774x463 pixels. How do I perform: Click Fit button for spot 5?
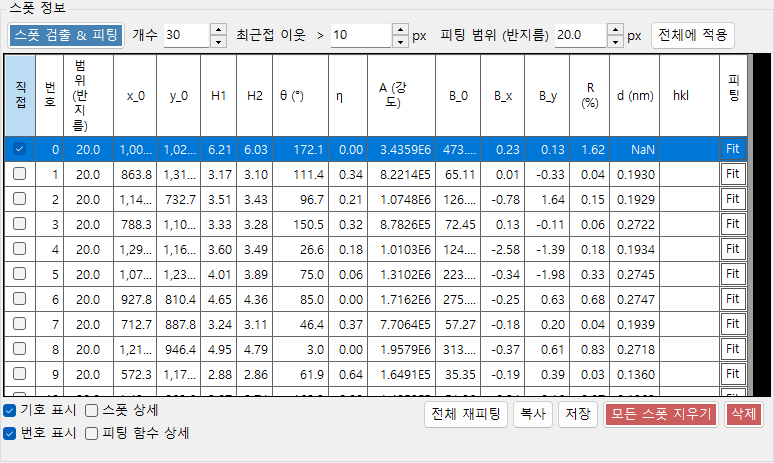733,274
